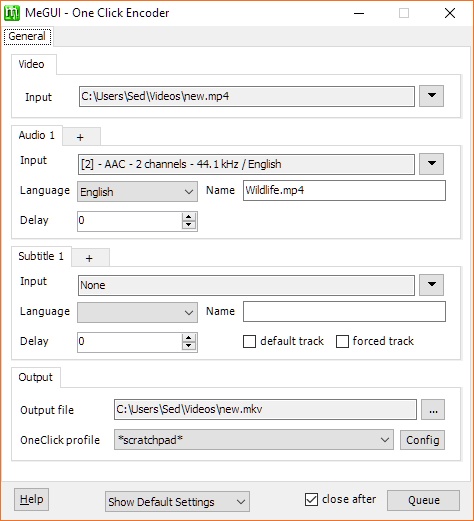Minimize the MeGUI window

[x=359, y=13]
